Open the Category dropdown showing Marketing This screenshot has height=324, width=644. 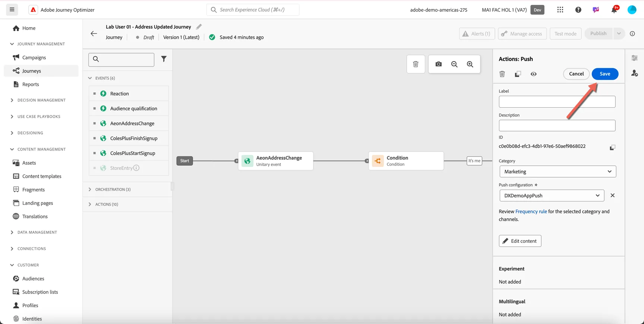(558, 171)
